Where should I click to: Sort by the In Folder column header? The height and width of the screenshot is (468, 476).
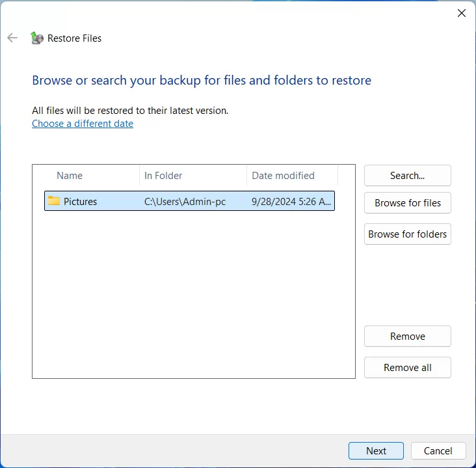[x=163, y=176]
